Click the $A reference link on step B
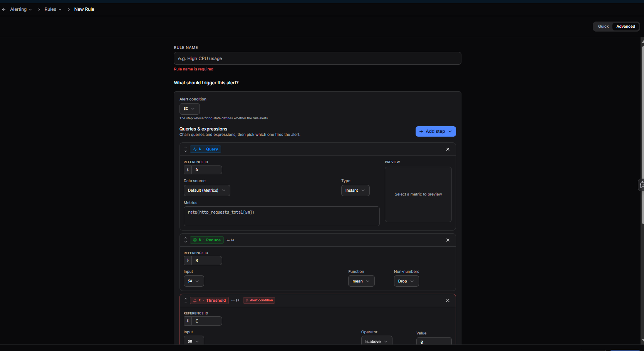644x351 pixels. pos(230,240)
